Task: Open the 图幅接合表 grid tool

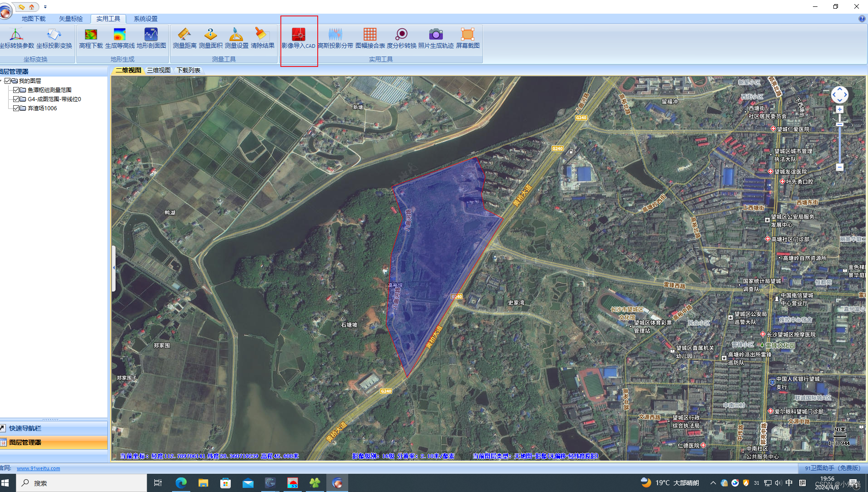Action: (x=370, y=38)
